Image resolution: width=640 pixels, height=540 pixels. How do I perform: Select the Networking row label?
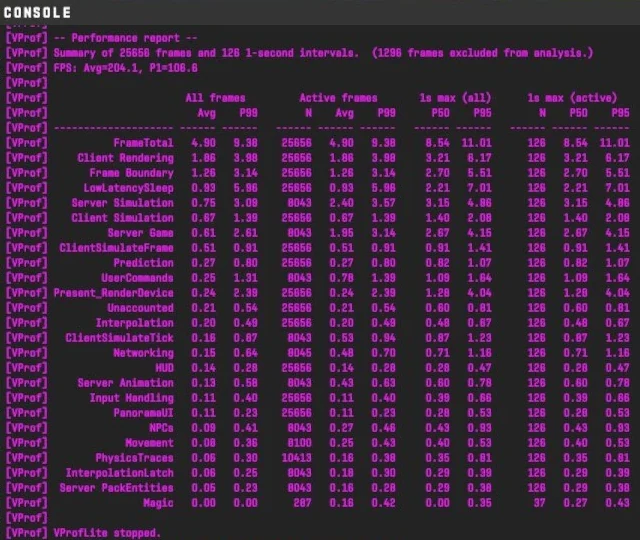143,353
